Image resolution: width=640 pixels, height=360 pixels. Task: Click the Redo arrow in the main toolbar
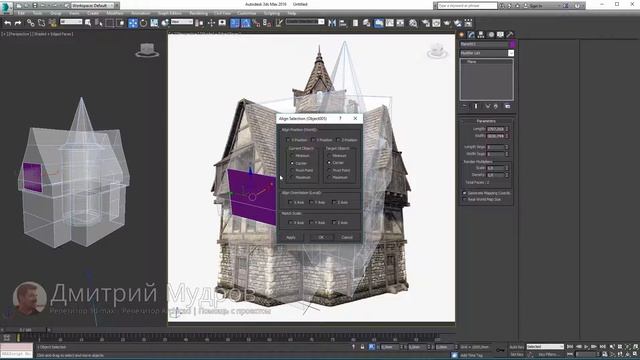click(18, 23)
